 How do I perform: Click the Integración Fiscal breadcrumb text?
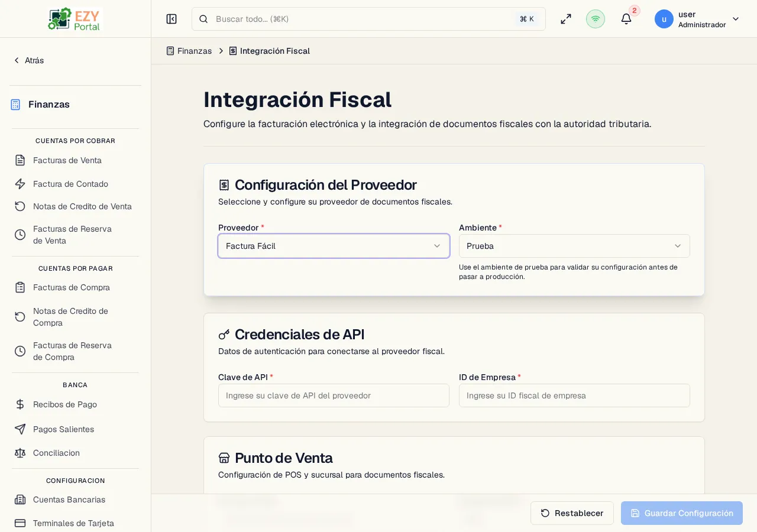275,51
